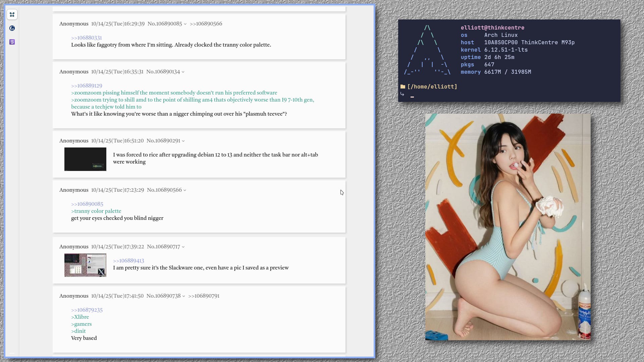The height and width of the screenshot is (362, 644).
Task: Expand the Slackware desktop preview thumbnail
Action: click(x=85, y=265)
